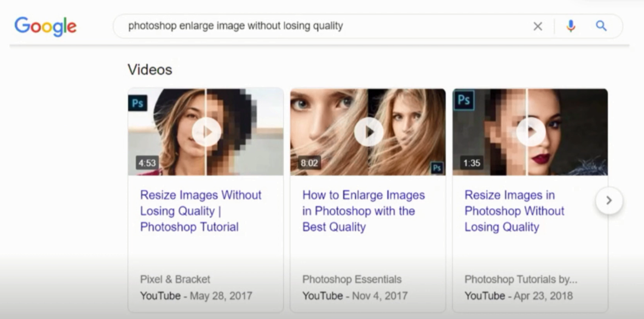
Task: Click the Google logo
Action: click(45, 26)
